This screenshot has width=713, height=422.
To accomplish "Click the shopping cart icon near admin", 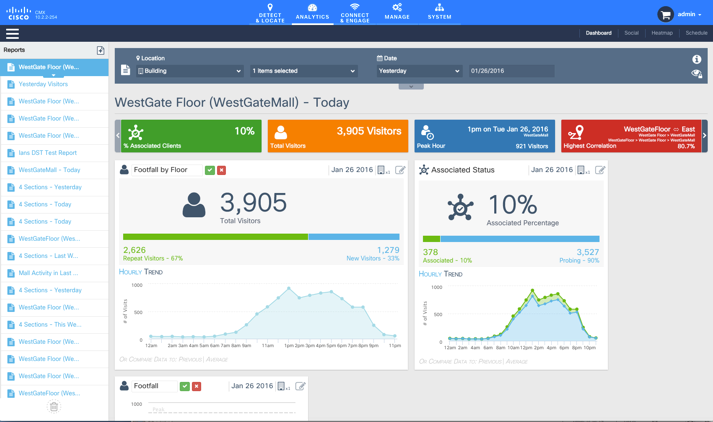I will (665, 15).
